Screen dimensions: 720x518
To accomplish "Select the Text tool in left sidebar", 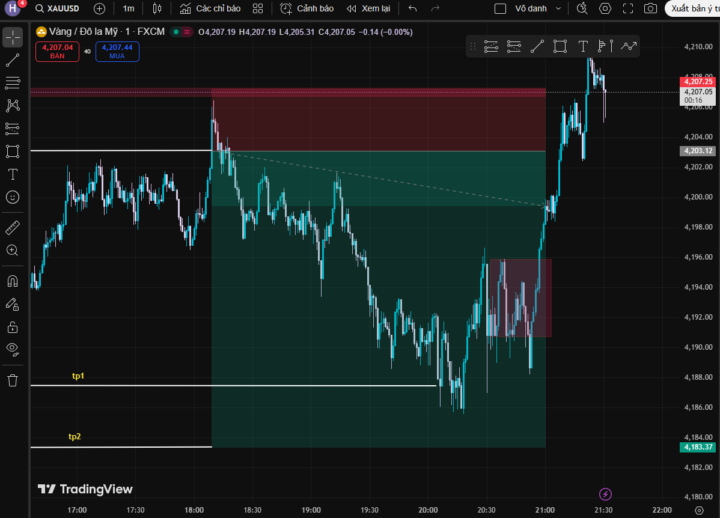I will pos(13,175).
